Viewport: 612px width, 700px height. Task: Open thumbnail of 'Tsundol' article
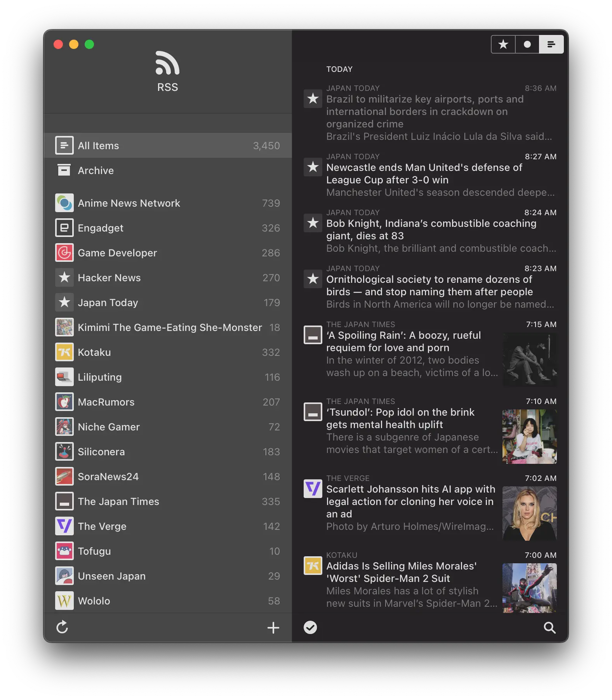coord(530,437)
